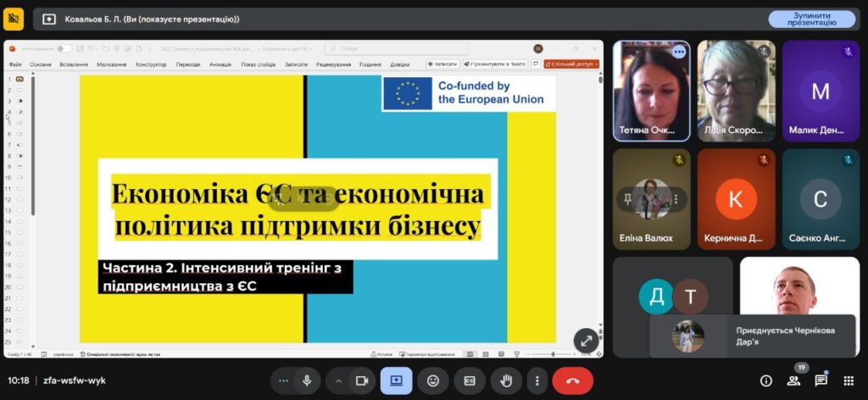Screen dimensions: 868x400
Task: Open the emoji reactions panel
Action: [x=433, y=381]
